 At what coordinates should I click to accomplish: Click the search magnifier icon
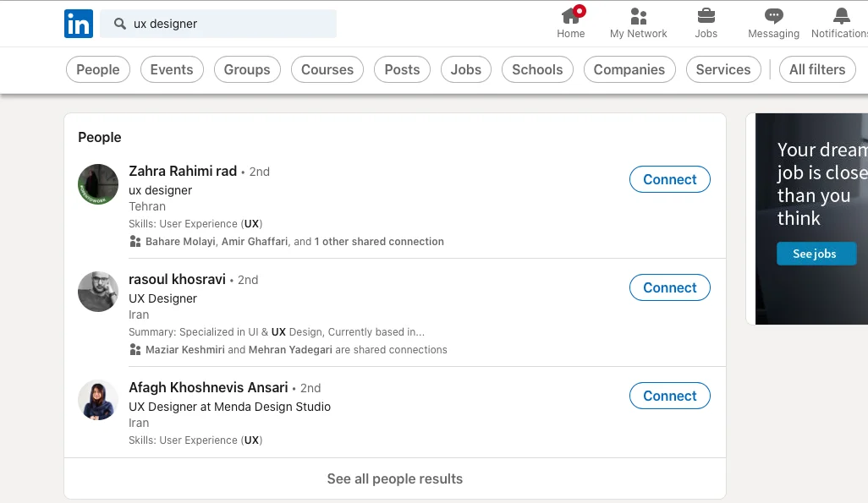(119, 24)
